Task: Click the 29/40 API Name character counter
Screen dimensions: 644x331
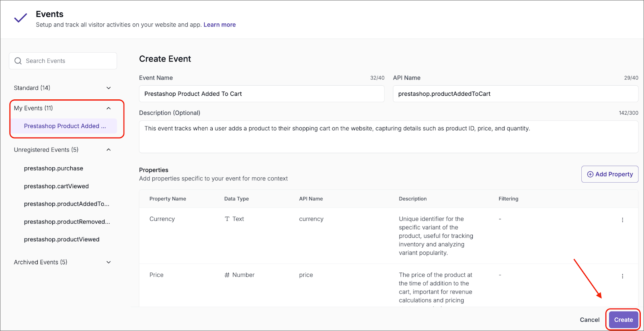Action: [631, 78]
